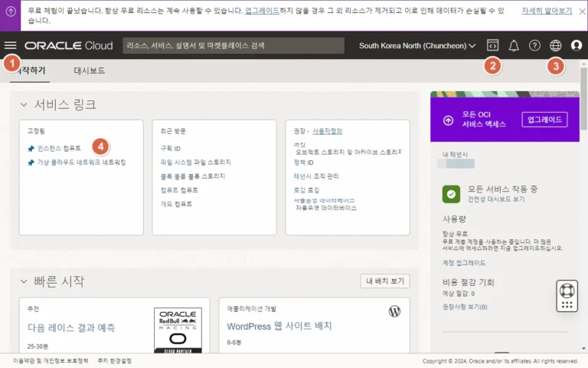
Task: Collapse the 서비스 링크 section
Action: (x=24, y=104)
